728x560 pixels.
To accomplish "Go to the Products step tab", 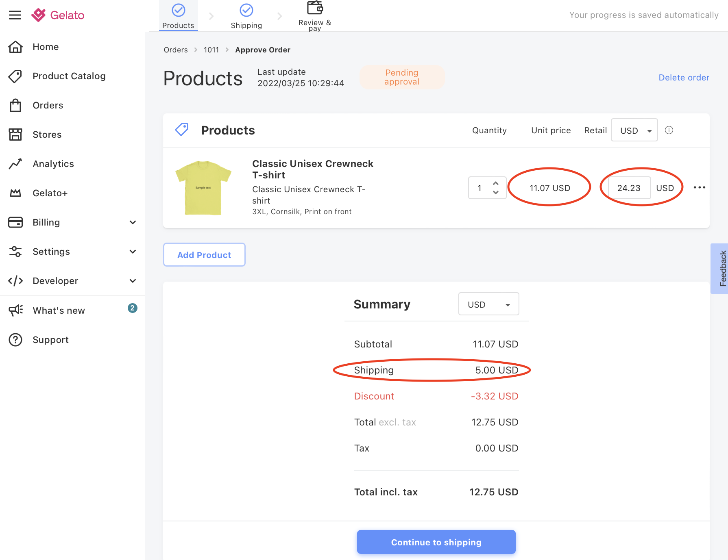I will click(179, 16).
